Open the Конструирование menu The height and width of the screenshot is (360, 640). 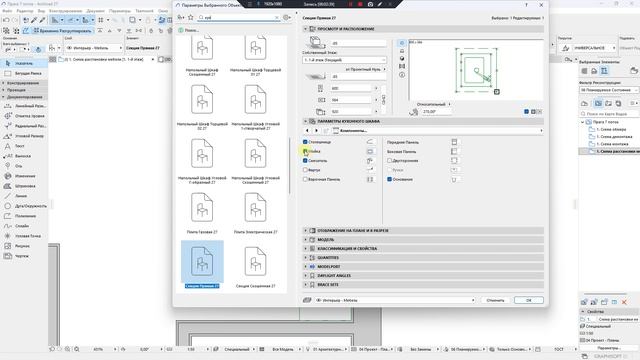[x=65, y=11]
